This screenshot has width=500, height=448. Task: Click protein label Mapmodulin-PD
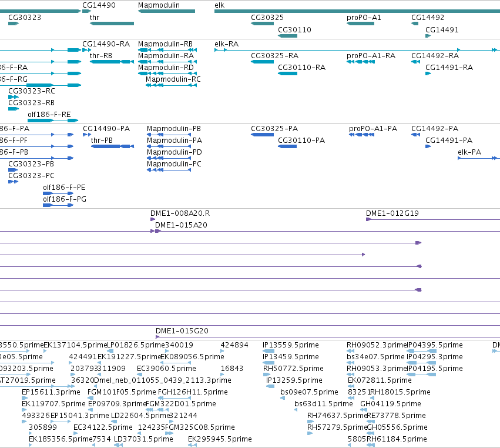(175, 152)
